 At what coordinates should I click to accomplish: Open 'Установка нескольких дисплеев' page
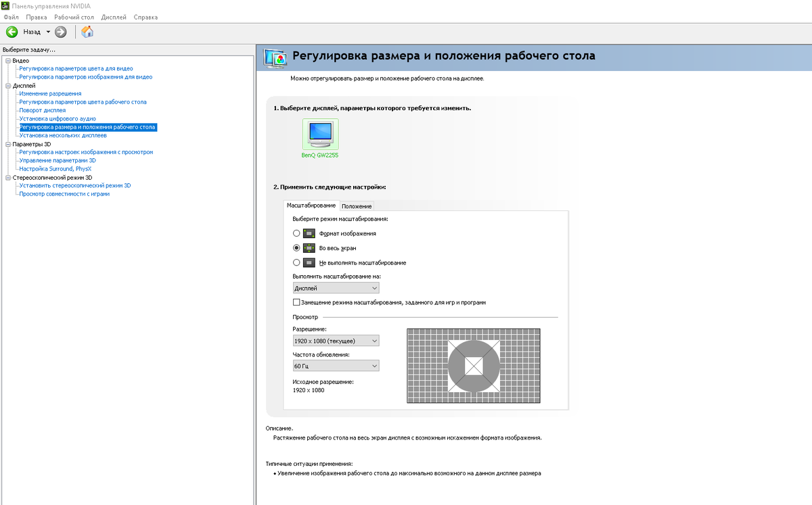point(63,135)
